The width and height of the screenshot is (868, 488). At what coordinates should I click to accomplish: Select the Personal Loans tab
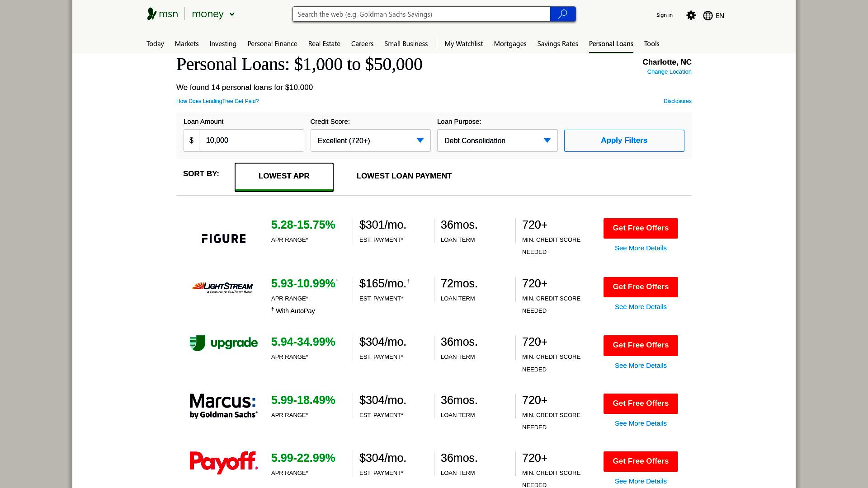(x=611, y=44)
